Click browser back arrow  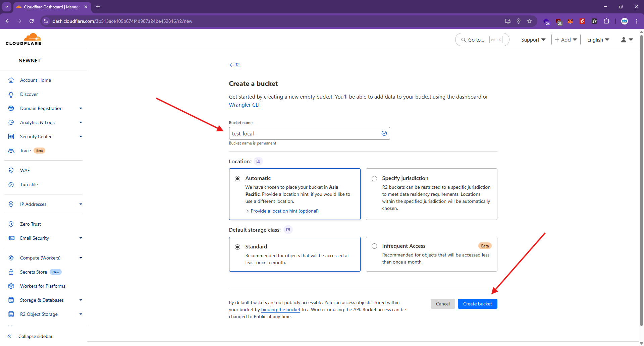(x=7, y=21)
